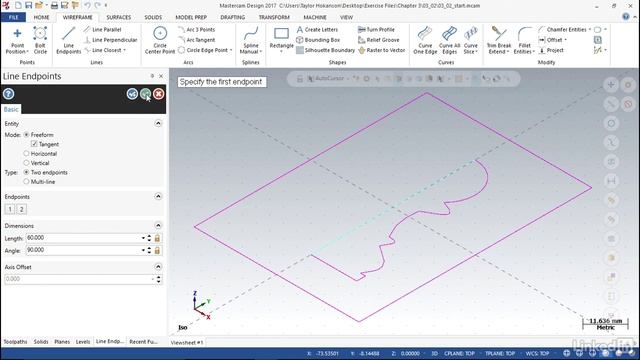Switch to the VIEW ribbon tab
This screenshot has width=640, height=360.
point(346,17)
